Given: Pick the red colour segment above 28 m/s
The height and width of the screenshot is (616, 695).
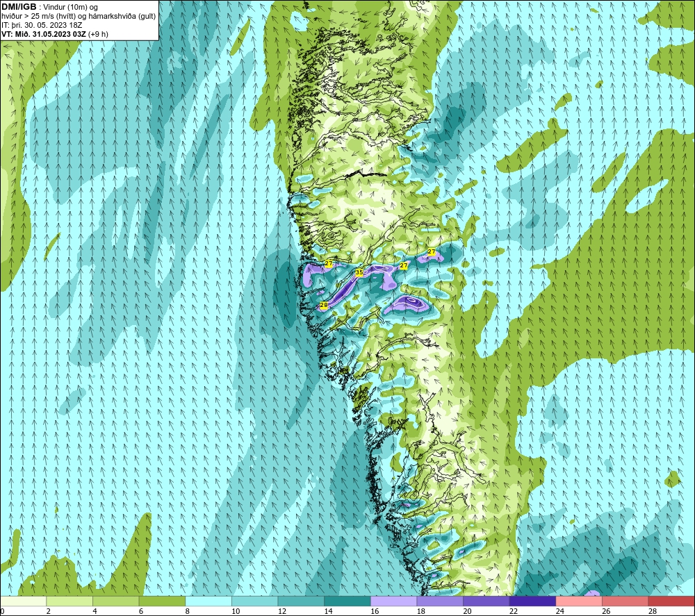Looking at the screenshot, I should (x=671, y=601).
